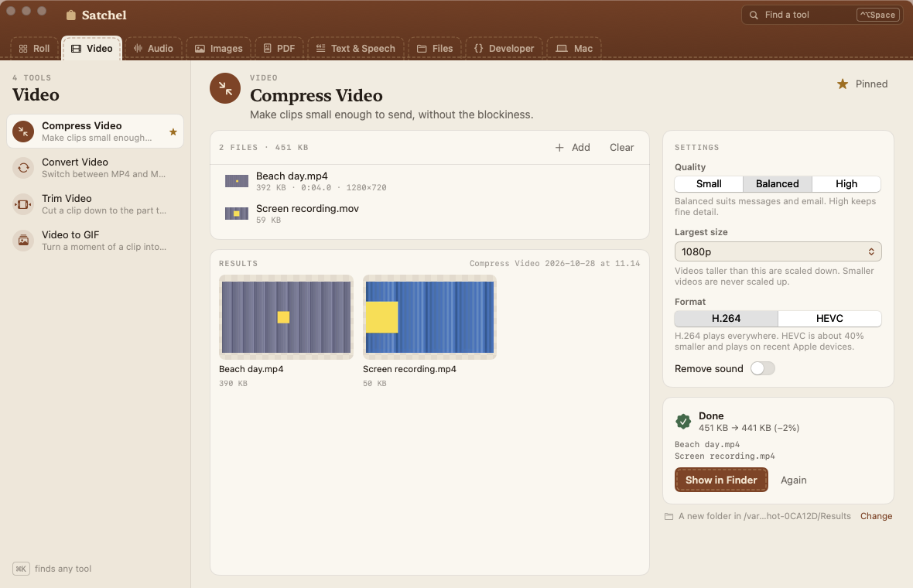Click the ⌘K shortcut badge
The width and height of the screenshot is (913, 588).
21,569
